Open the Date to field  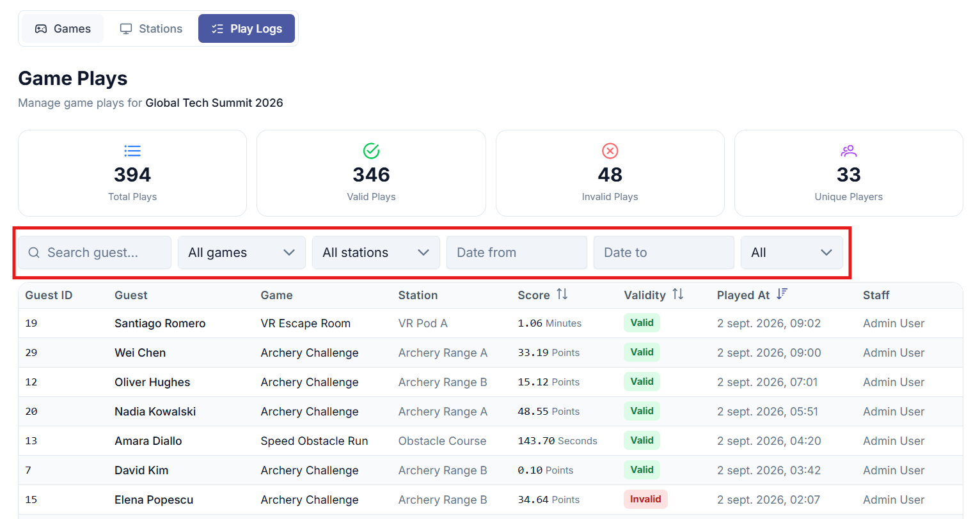coord(664,252)
